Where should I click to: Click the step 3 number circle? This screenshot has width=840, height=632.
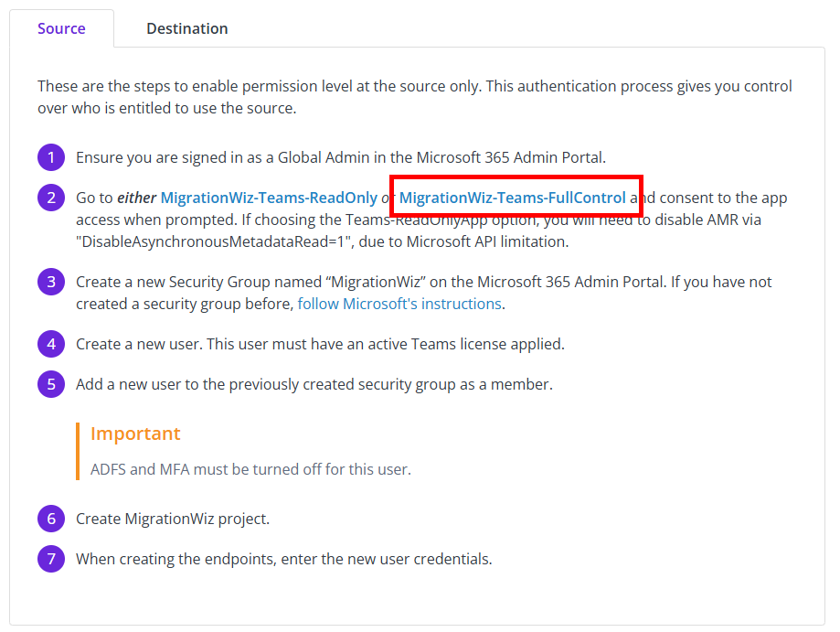(x=51, y=282)
